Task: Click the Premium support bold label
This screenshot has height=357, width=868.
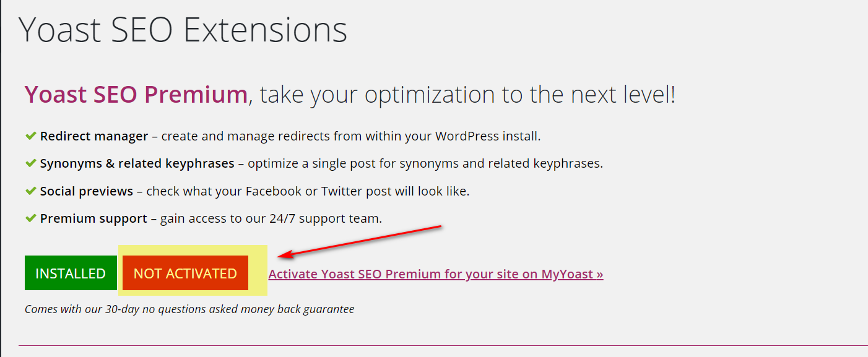Action: (93, 218)
